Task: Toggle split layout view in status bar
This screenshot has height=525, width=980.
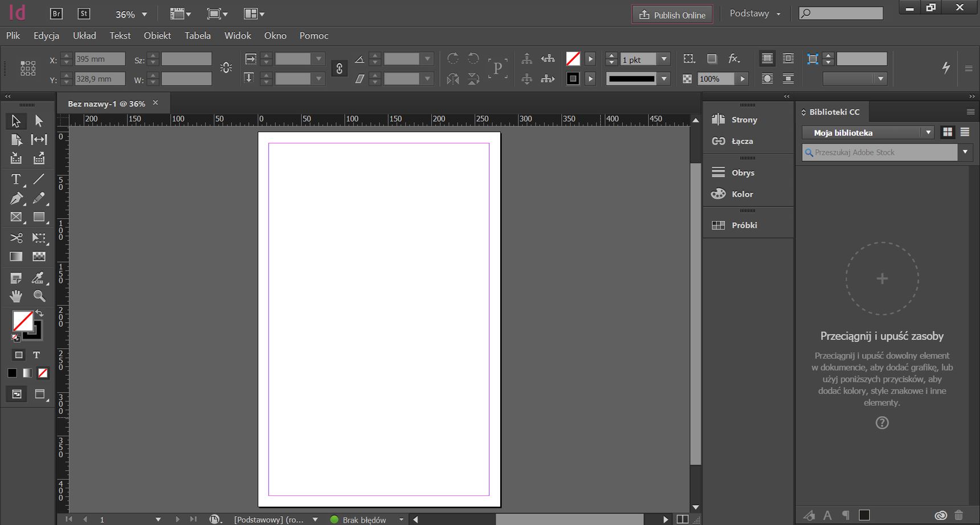Action: tap(682, 519)
